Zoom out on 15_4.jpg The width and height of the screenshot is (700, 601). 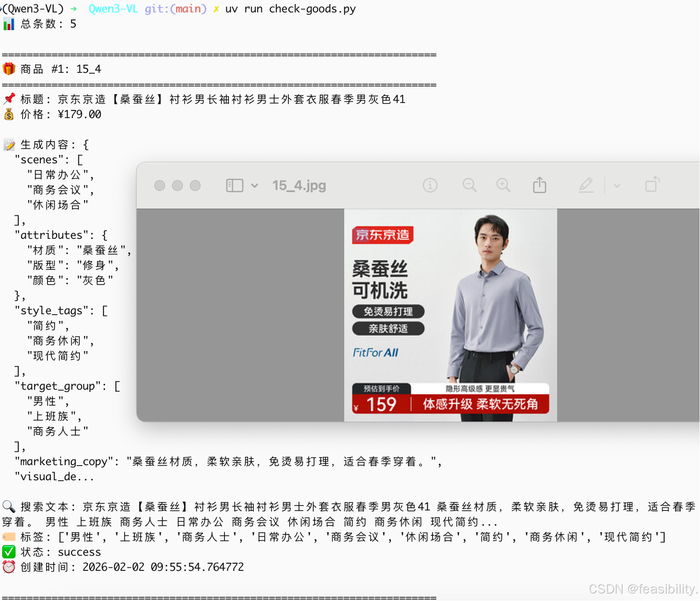tap(469, 185)
